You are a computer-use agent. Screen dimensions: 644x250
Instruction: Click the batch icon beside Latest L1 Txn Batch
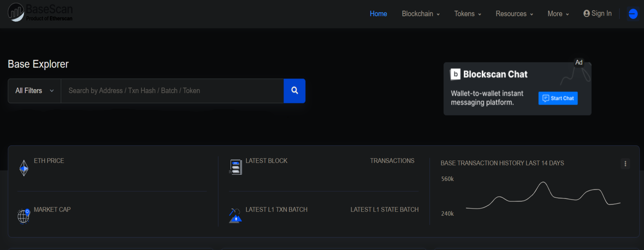(x=235, y=216)
